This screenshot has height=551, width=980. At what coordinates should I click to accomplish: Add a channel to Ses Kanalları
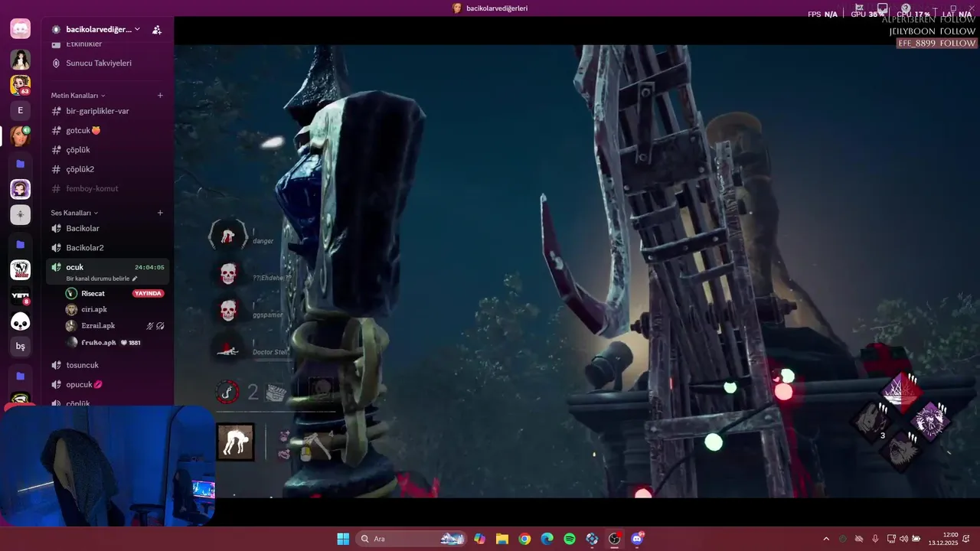(160, 213)
